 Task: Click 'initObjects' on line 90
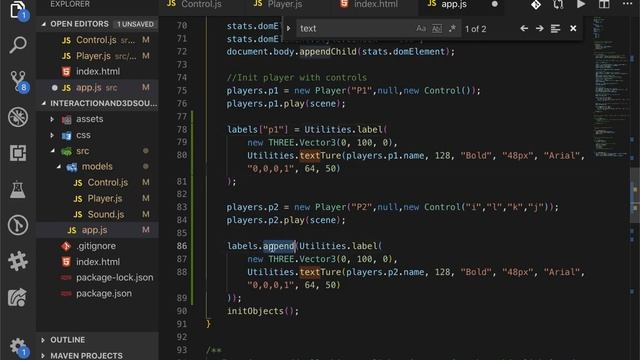255,311
